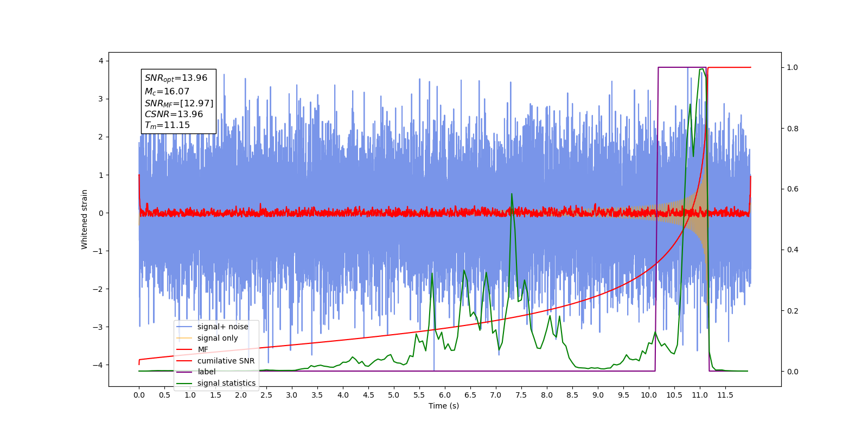Image resolution: width=868 pixels, height=434 pixels.
Task: Select the x-axis tick label 5.5
Action: (419, 395)
